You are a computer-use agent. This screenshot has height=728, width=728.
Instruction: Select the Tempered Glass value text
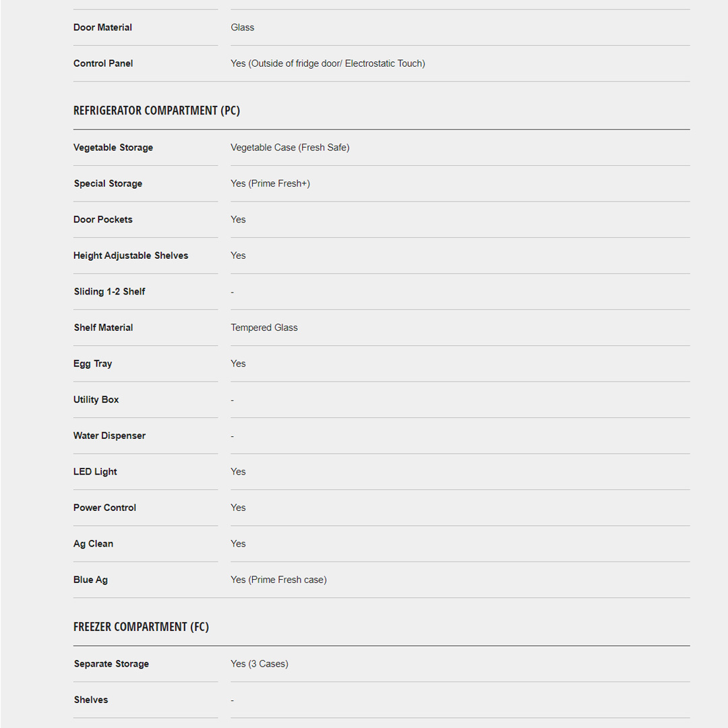click(264, 328)
